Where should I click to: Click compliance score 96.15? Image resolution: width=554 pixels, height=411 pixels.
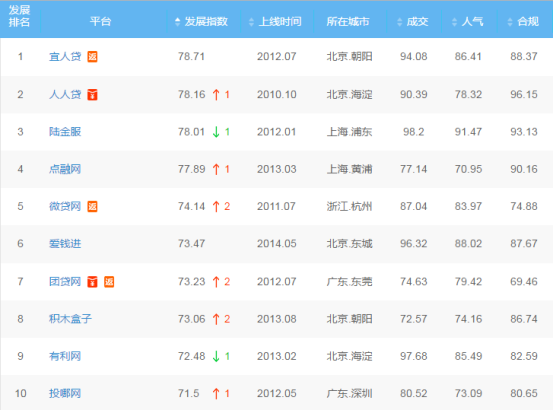(x=524, y=94)
